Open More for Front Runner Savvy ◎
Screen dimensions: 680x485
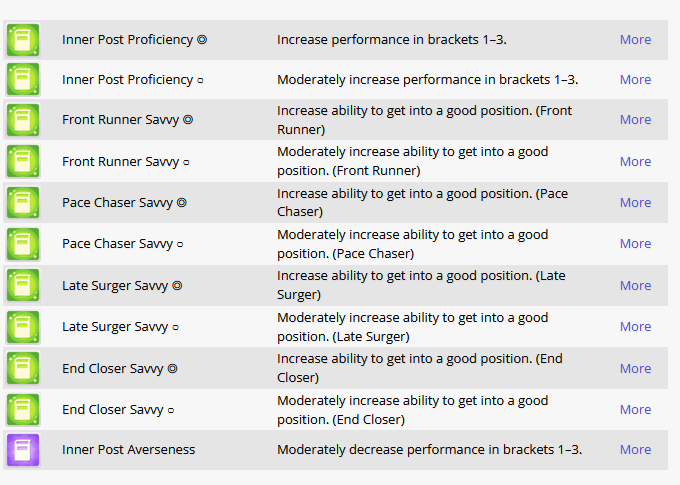[635, 120]
